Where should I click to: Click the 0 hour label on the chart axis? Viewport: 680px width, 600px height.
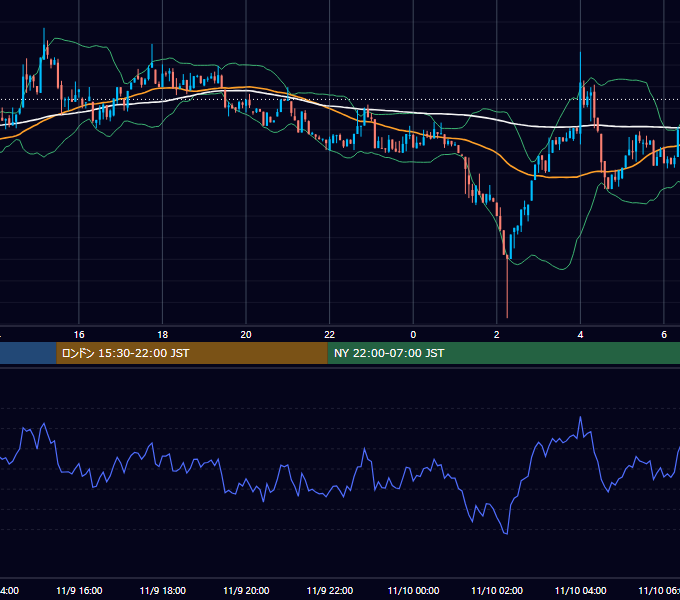pyautogui.click(x=413, y=335)
